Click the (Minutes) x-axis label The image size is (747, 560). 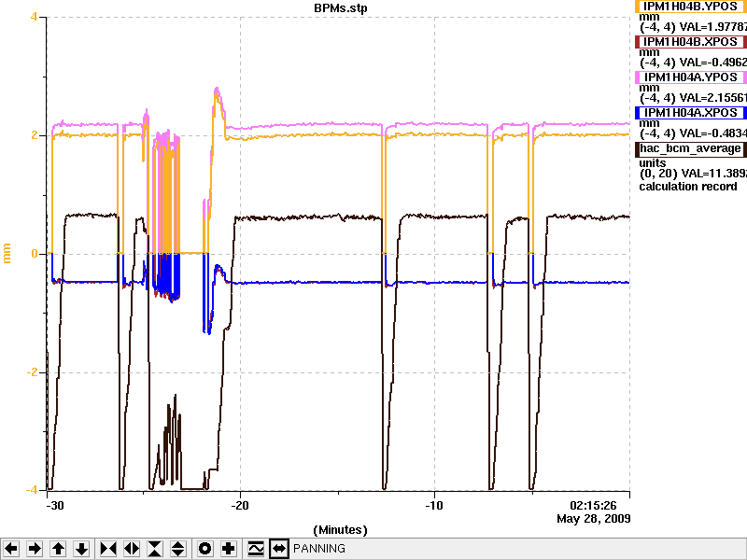click(340, 530)
